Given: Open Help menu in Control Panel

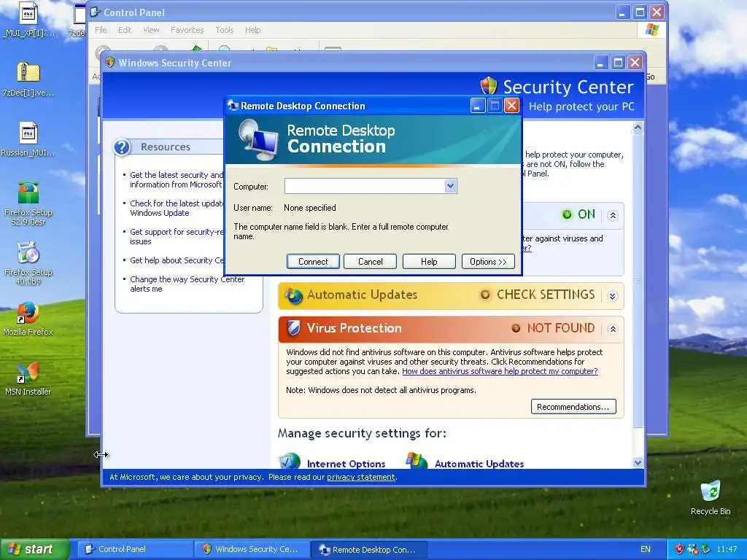Looking at the screenshot, I should click(252, 30).
